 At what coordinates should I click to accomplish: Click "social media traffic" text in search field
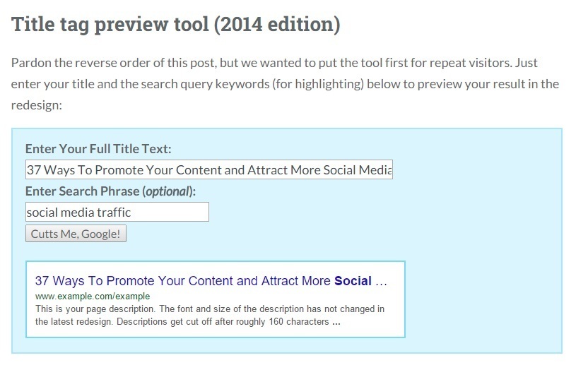click(x=78, y=213)
